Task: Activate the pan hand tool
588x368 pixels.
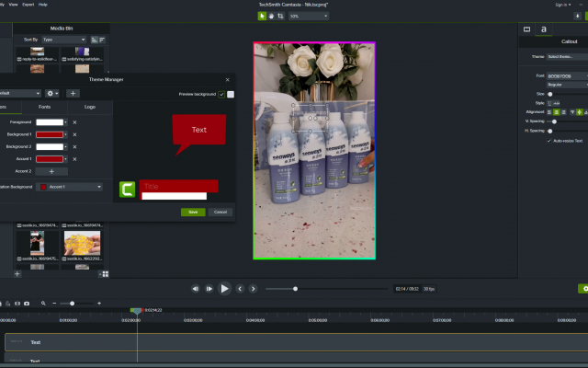Action: coord(271,16)
